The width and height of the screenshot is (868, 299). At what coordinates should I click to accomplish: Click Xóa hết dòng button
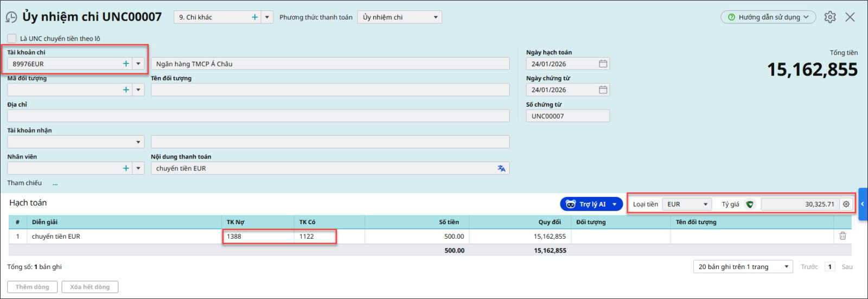click(x=90, y=287)
